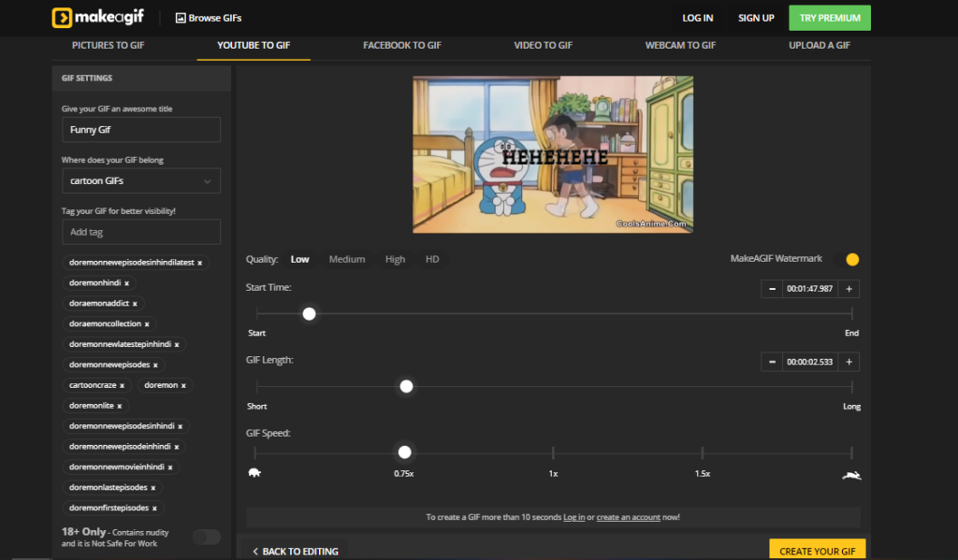Click the Add tag input field
This screenshot has width=958, height=560.
tap(141, 232)
